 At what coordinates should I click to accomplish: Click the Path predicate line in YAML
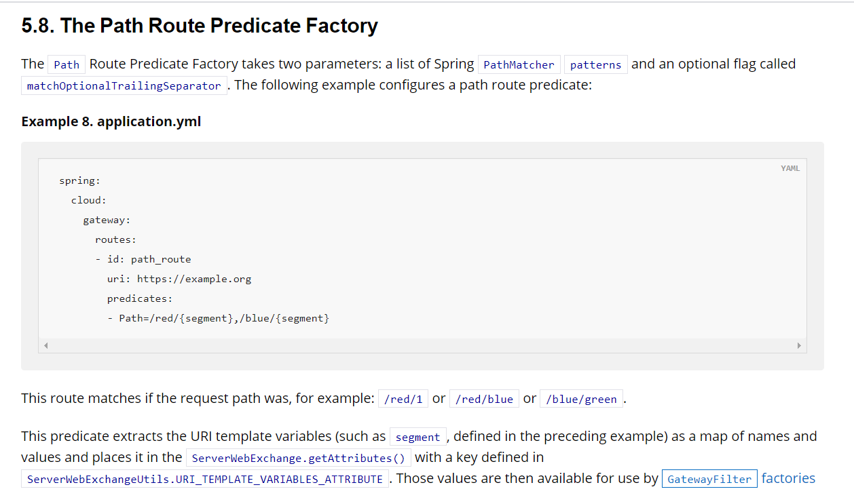pyautogui.click(x=218, y=318)
